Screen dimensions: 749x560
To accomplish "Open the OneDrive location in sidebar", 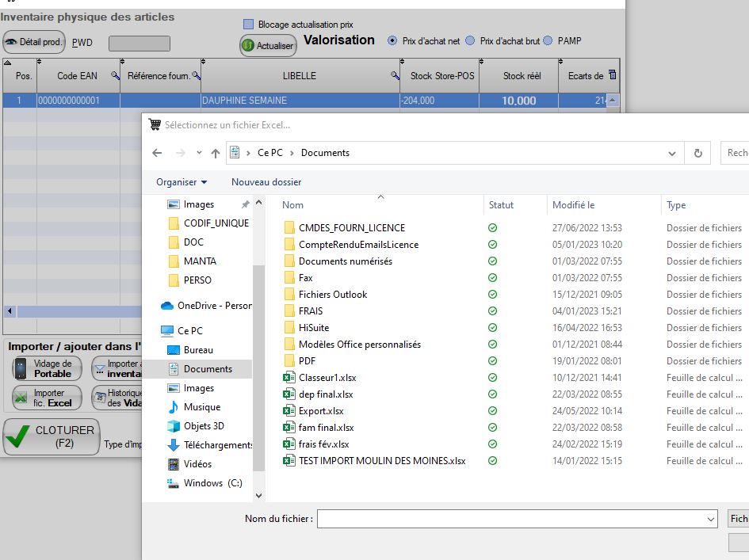I will click(x=212, y=306).
